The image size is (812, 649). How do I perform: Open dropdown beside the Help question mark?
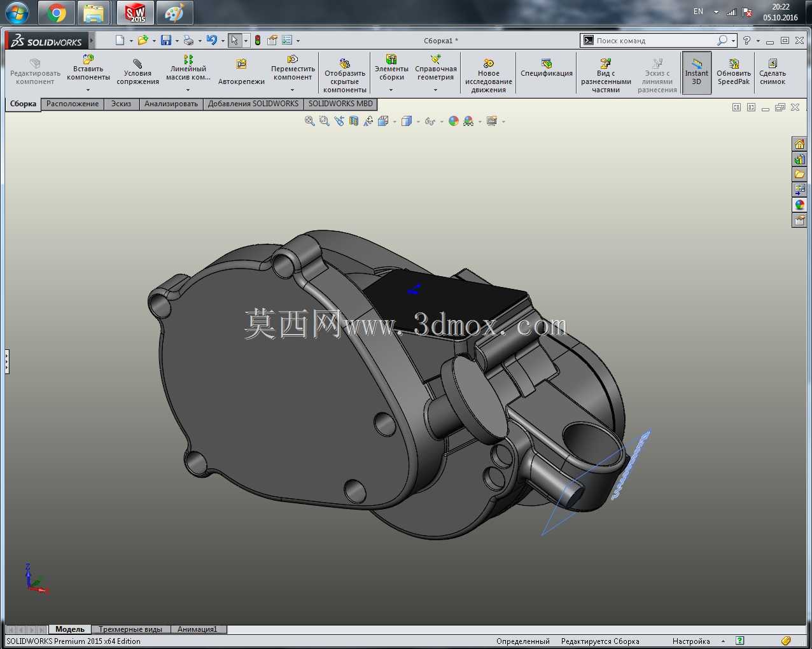point(758,41)
